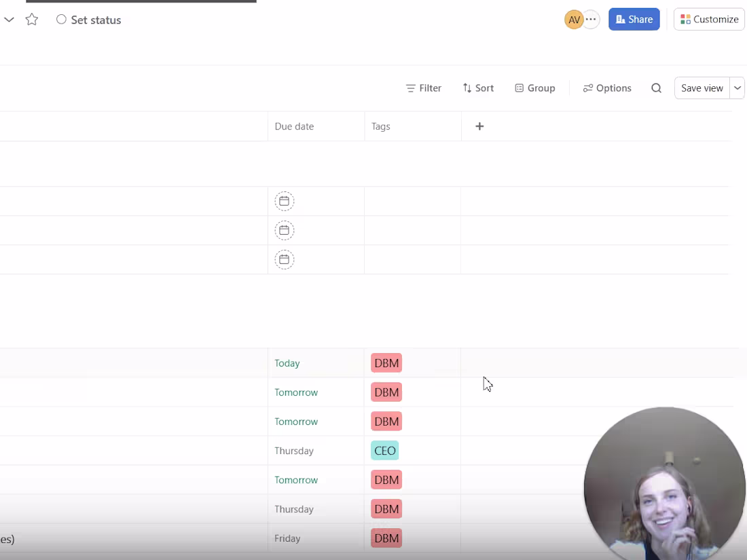Click the Save view button
747x560 pixels.
tap(702, 88)
